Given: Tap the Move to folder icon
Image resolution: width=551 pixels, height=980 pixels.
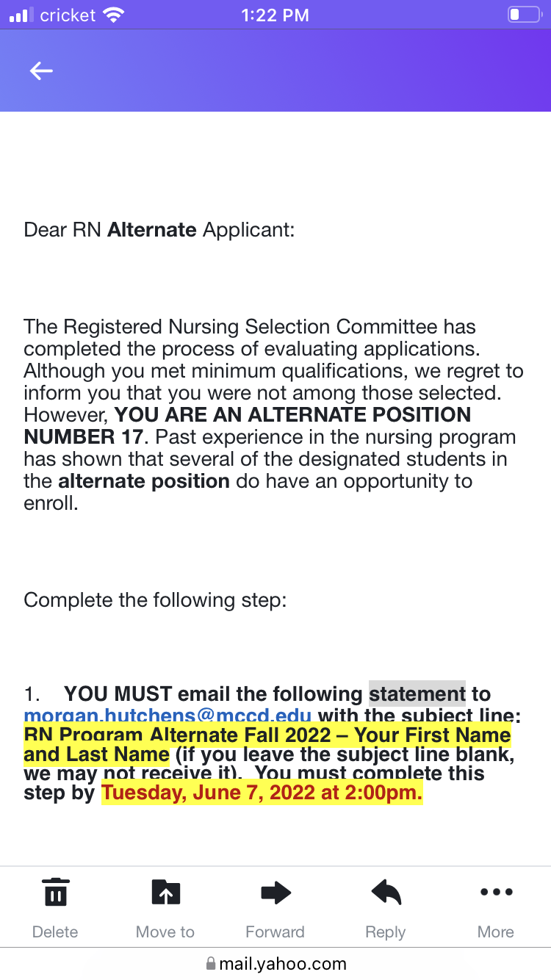Looking at the screenshot, I should (x=165, y=893).
